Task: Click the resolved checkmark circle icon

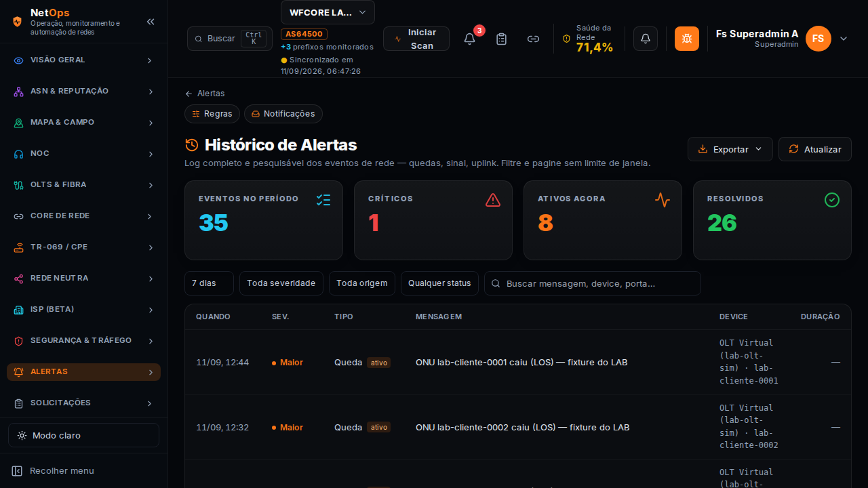Action: click(x=832, y=200)
